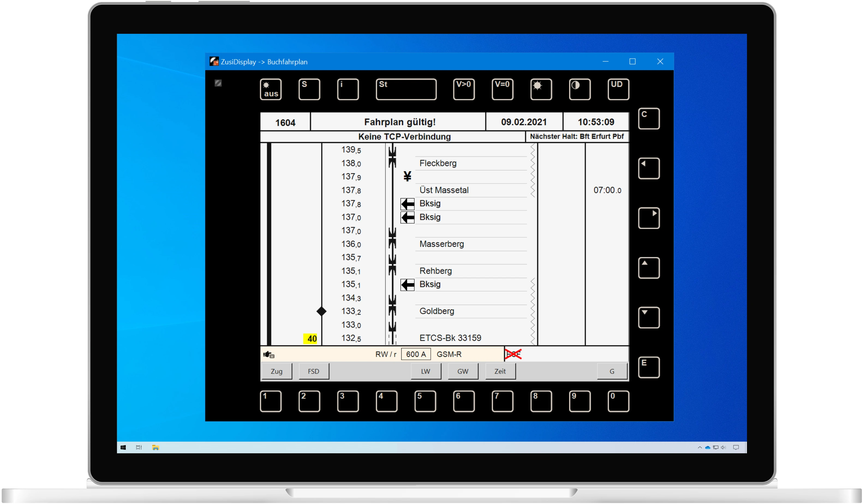Click the black diamond position marker

[321, 311]
